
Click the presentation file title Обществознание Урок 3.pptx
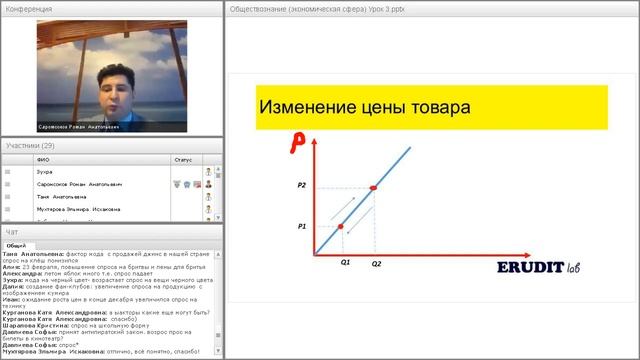coord(317,9)
